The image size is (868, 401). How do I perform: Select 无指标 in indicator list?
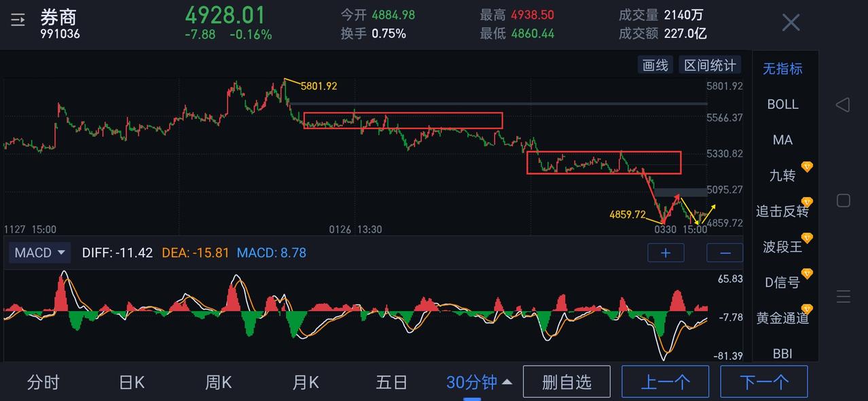(782, 69)
